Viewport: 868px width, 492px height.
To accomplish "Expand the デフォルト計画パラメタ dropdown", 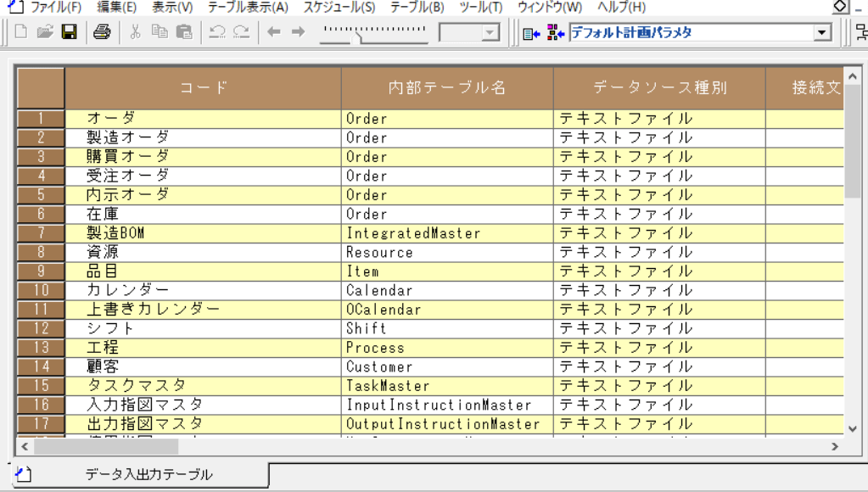I will point(823,32).
